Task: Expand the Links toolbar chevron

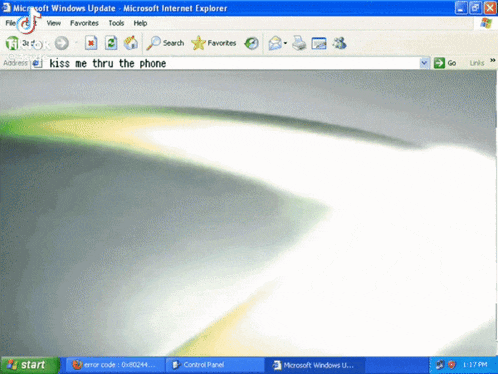Action: [493, 60]
